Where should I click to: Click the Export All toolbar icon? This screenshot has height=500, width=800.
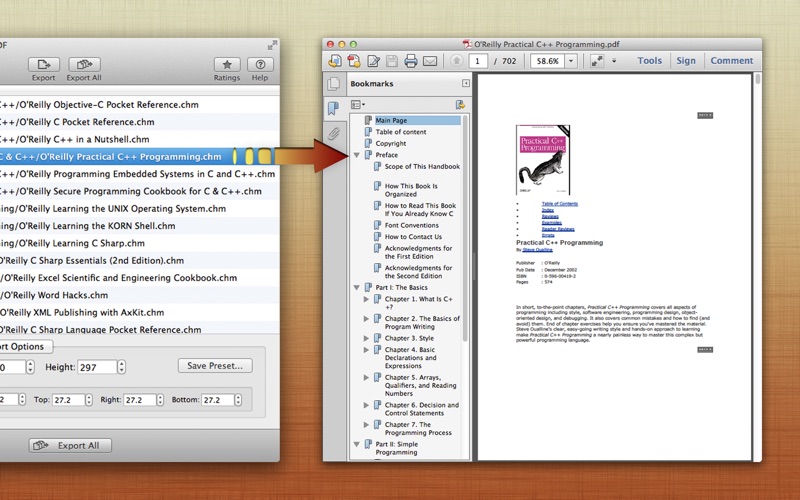(x=84, y=65)
